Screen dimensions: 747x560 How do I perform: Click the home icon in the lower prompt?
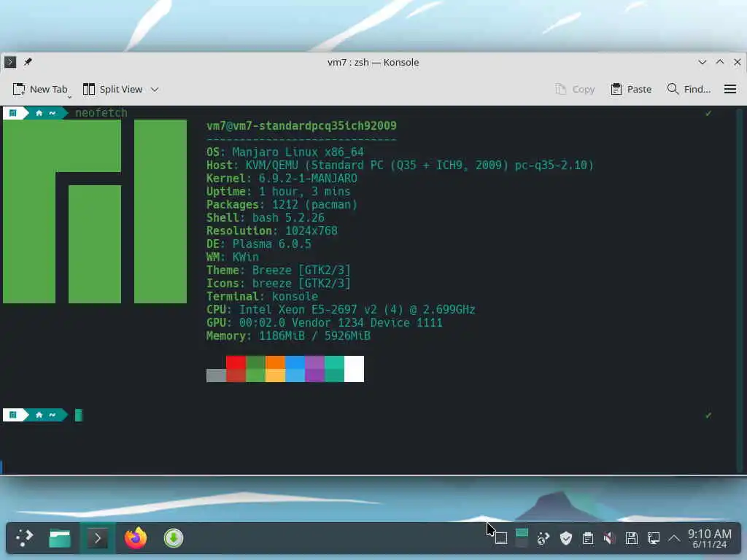[x=39, y=415]
